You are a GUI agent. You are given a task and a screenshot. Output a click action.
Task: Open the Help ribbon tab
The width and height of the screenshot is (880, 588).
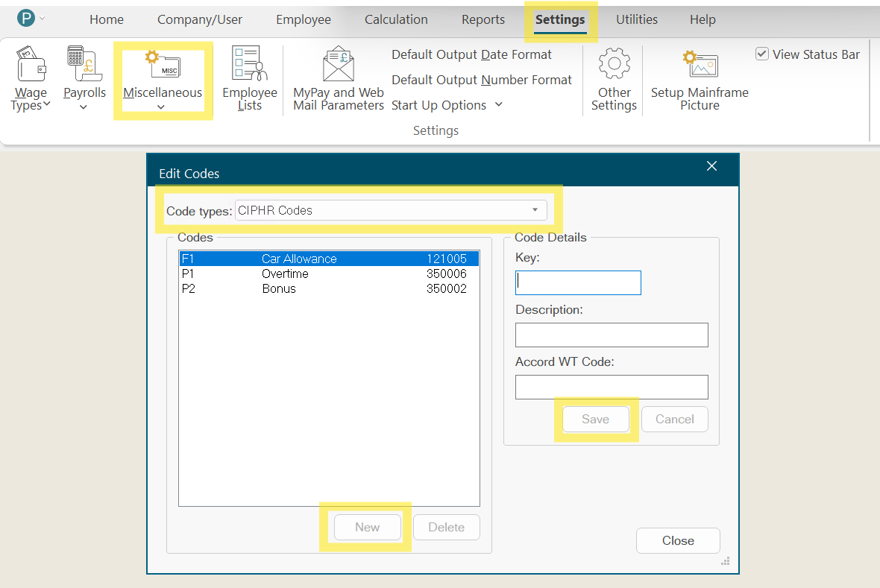(x=703, y=19)
